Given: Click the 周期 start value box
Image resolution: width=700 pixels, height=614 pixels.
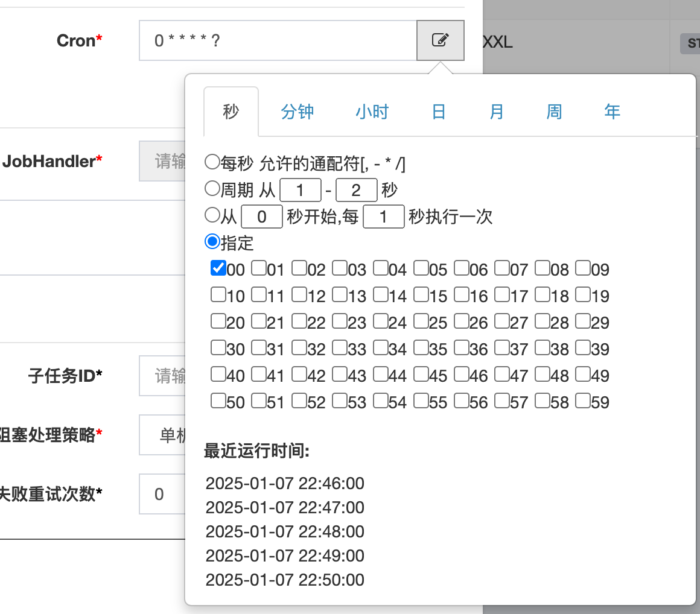Looking at the screenshot, I should coord(301,191).
